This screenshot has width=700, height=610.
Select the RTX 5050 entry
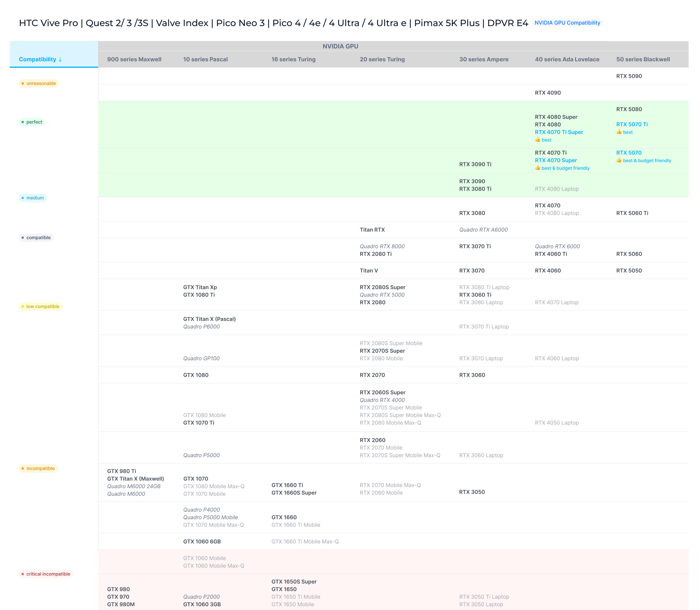click(x=629, y=271)
